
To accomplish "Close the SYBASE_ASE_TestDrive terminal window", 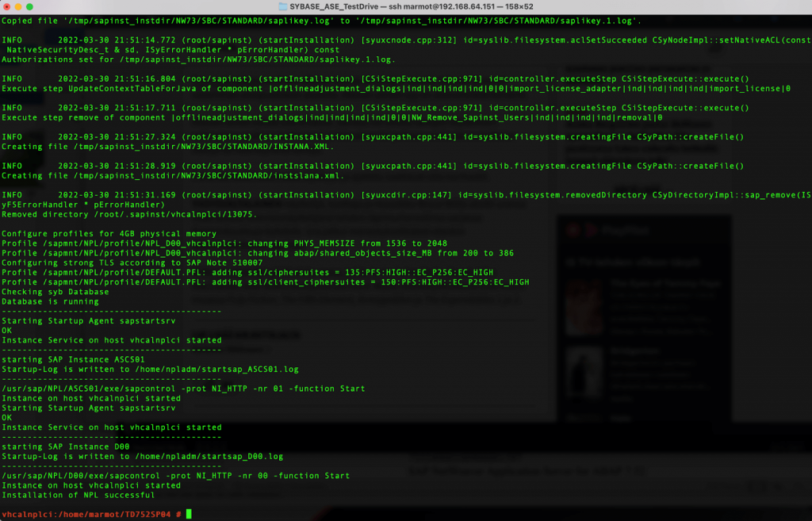I will [6, 6].
